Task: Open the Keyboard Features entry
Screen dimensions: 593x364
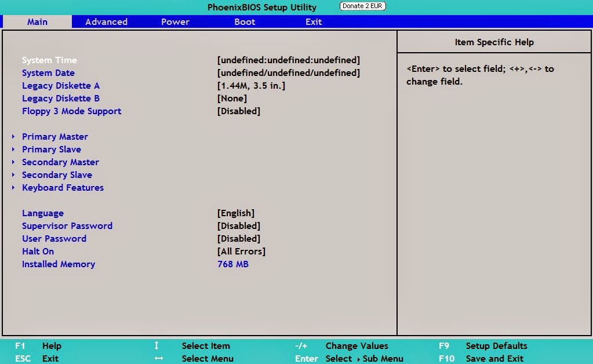Action: click(x=63, y=187)
